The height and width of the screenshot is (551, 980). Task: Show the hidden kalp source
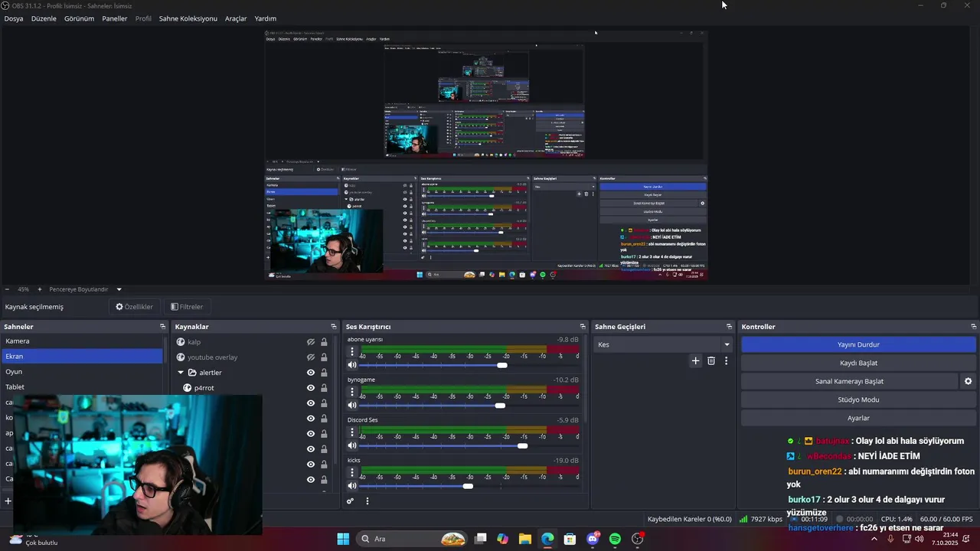[311, 342]
